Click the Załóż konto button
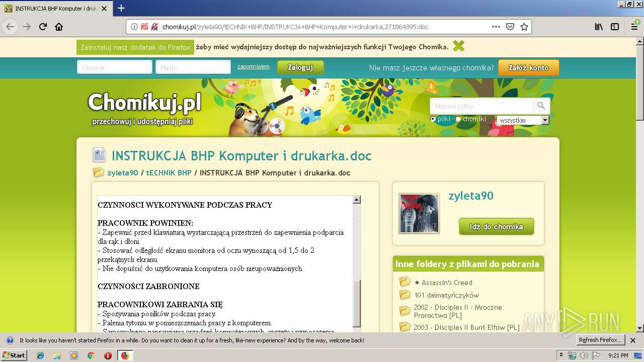Viewport: 644px width, 362px height. click(x=529, y=68)
